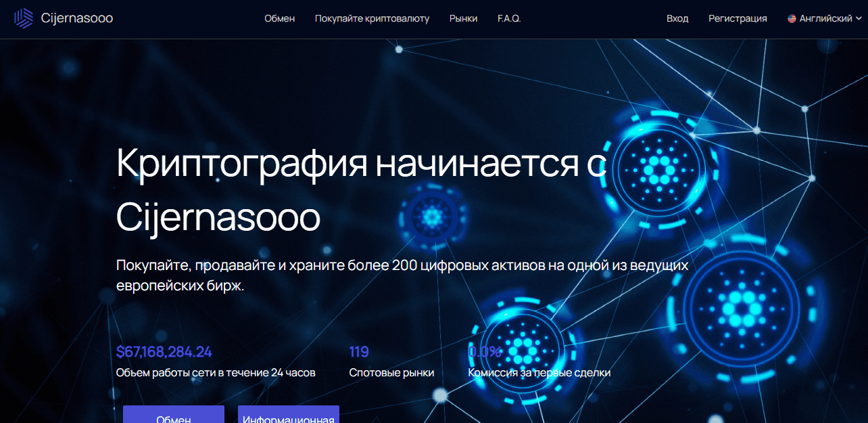The width and height of the screenshot is (868, 423).
Task: Click the Cijernasooo brand name text
Action: (76, 18)
